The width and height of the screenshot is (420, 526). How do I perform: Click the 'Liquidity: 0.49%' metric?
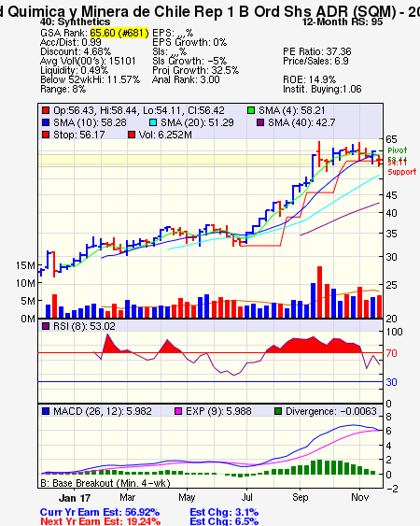[x=74, y=70]
